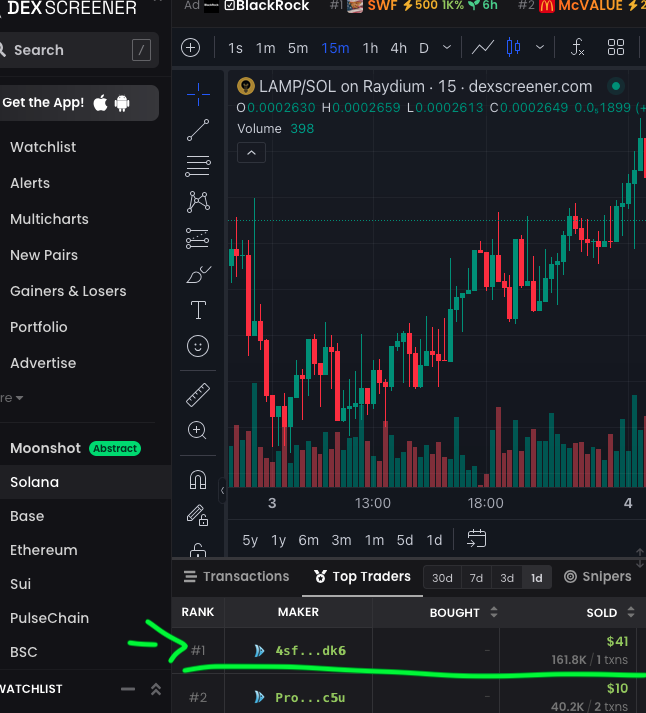Set chart date range to 6m
The image size is (646, 713).
[x=308, y=540]
